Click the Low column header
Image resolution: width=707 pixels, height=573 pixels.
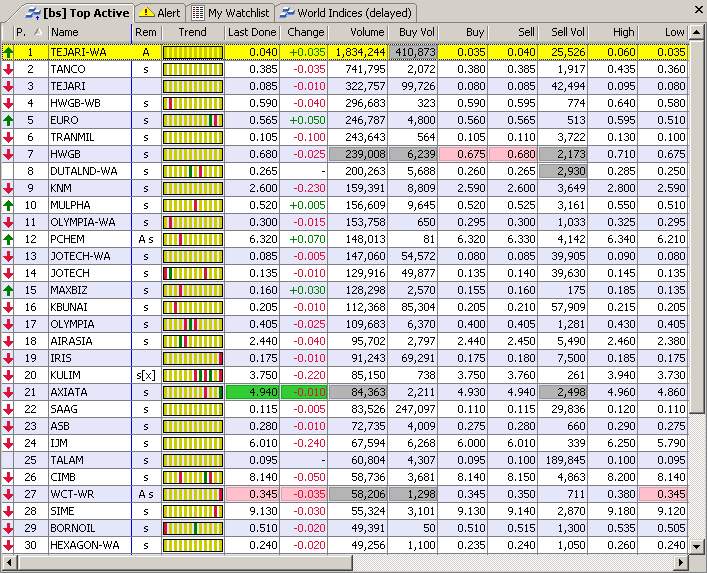[x=663, y=32]
